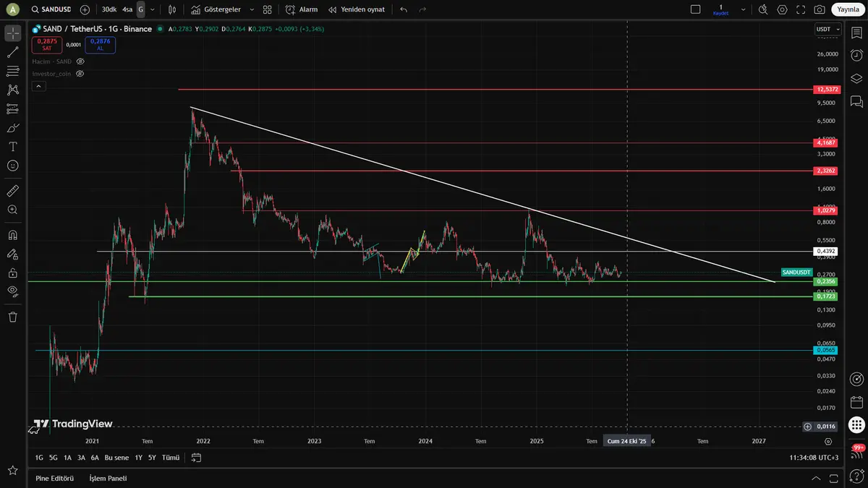
Task: Select the crosshair cursor tool
Action: pyautogui.click(x=12, y=33)
